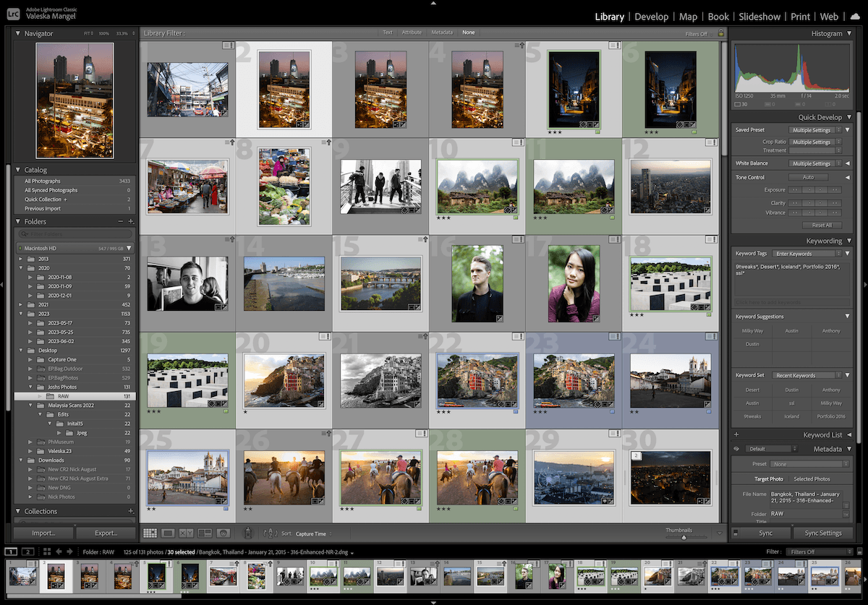Open the People view
Screen dimensions: 868x605
tap(222, 533)
